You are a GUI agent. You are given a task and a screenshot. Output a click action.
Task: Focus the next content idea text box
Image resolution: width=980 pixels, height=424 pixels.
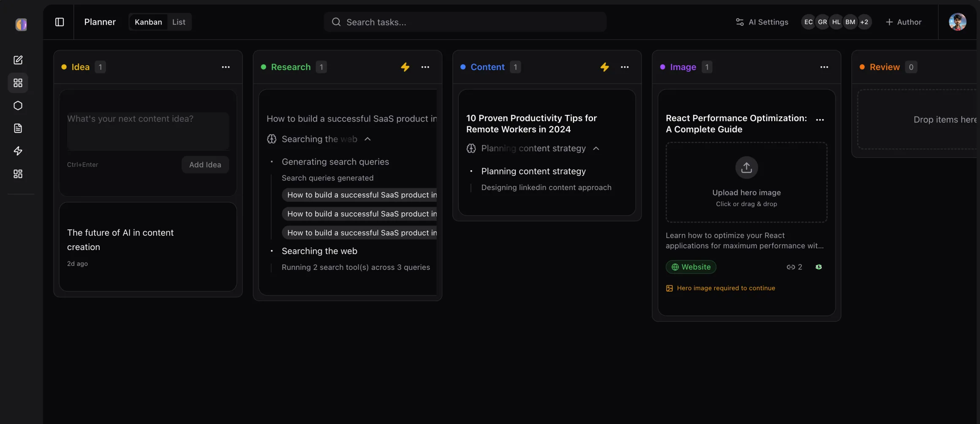(148, 131)
